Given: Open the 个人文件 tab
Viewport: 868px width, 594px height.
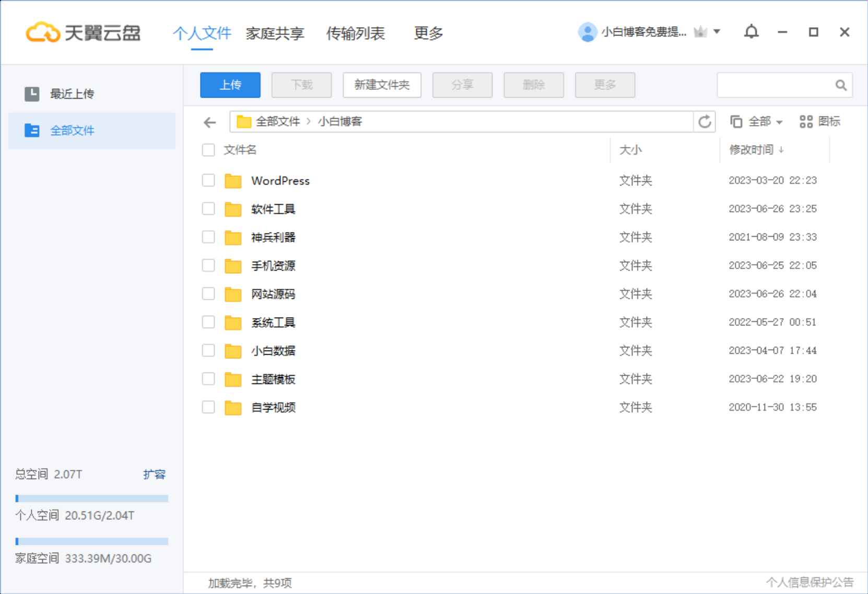Looking at the screenshot, I should coord(202,33).
